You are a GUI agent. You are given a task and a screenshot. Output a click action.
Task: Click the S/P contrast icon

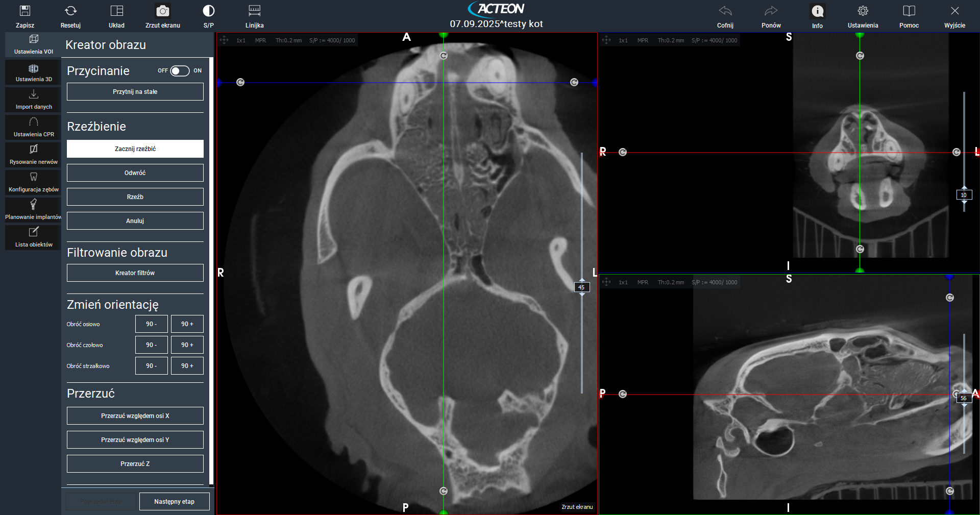pos(208,11)
